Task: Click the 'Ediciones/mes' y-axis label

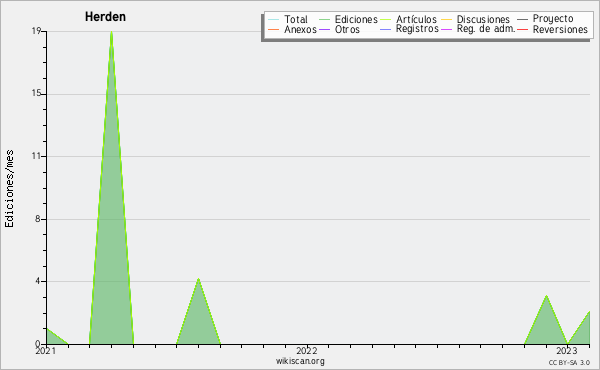Action: tap(9, 189)
